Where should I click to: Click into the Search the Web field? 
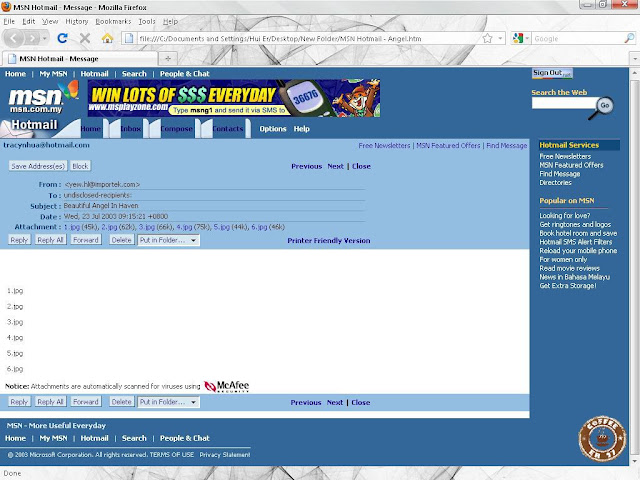pos(563,103)
